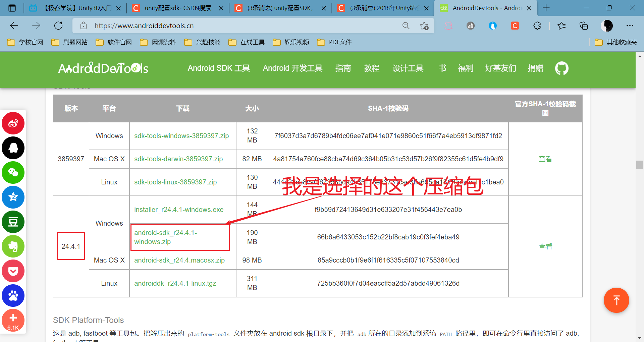
Task: Go back to previous page
Action: point(14,26)
